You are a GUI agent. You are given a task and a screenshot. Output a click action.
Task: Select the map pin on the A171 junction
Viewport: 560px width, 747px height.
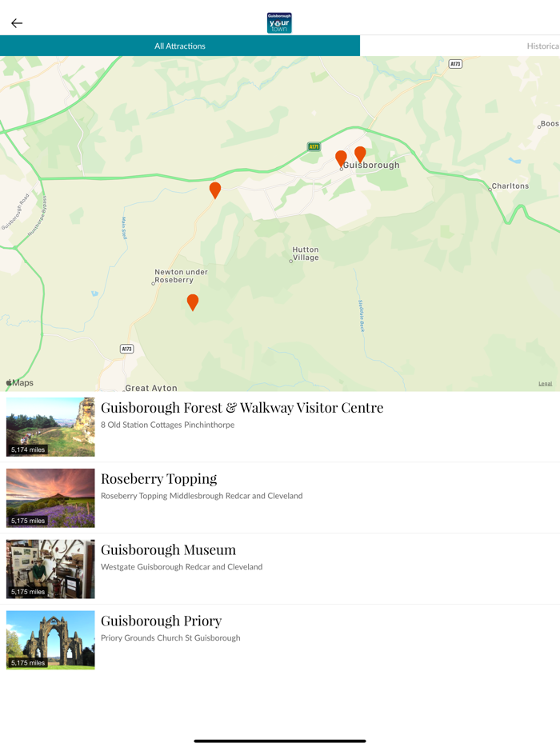(x=215, y=190)
